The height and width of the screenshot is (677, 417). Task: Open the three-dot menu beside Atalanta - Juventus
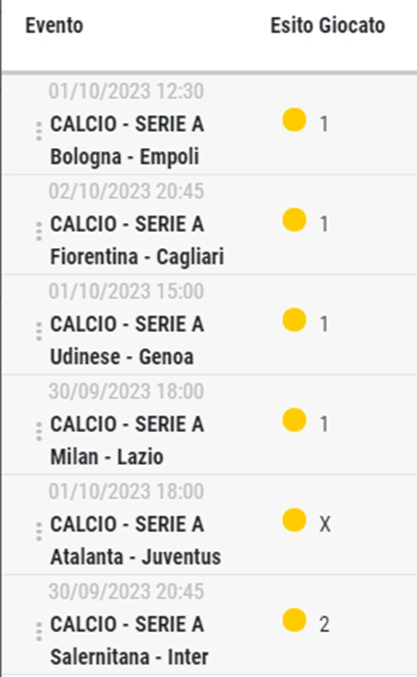tap(39, 531)
